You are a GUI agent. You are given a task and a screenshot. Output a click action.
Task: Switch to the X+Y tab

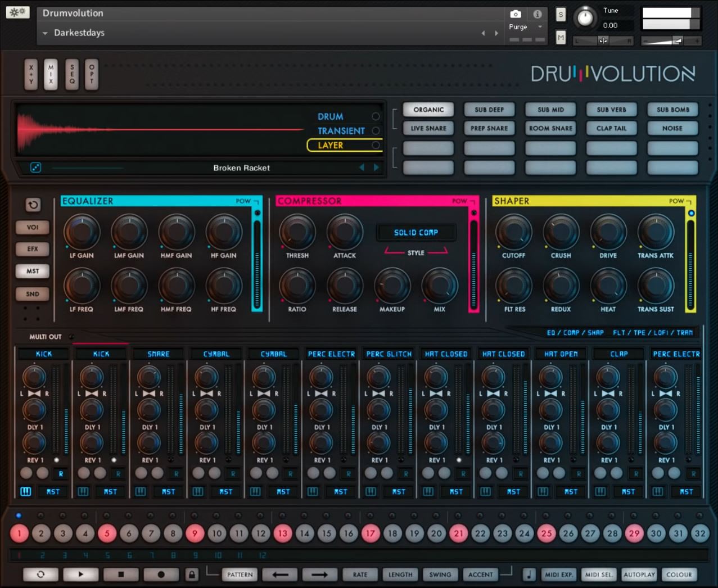[x=31, y=74]
